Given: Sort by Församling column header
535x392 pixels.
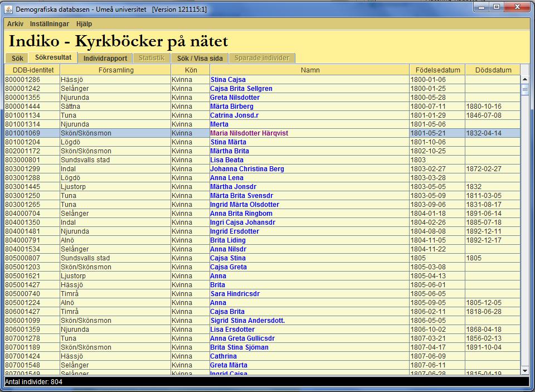Looking at the screenshot, I should tap(116, 70).
